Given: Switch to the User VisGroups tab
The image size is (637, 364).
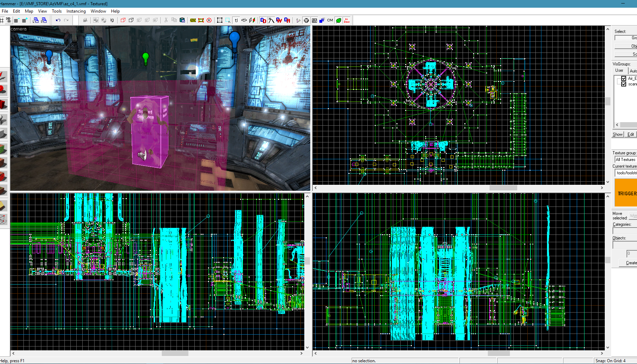Looking at the screenshot, I should pyautogui.click(x=619, y=70).
